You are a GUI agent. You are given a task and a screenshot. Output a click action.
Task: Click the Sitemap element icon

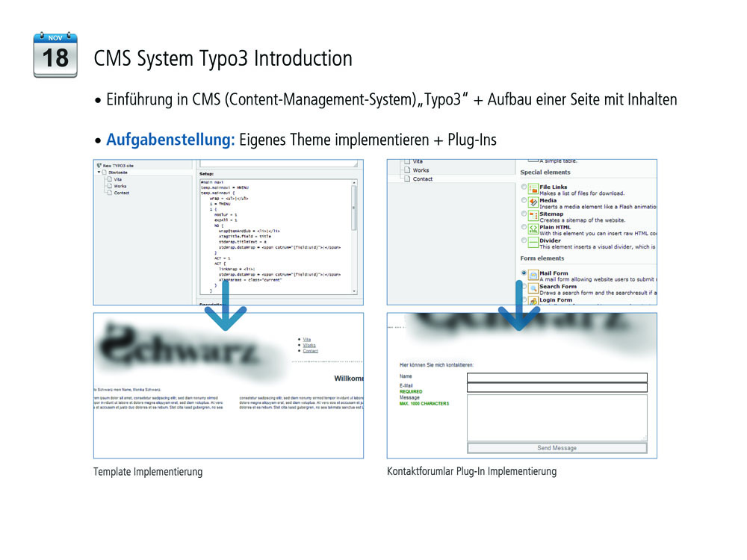click(533, 214)
